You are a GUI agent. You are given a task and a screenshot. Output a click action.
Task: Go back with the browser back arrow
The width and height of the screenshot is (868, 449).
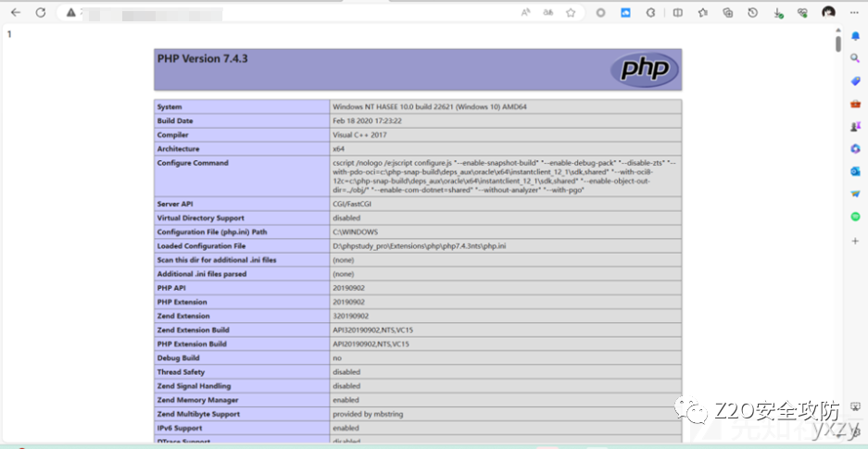(x=16, y=12)
